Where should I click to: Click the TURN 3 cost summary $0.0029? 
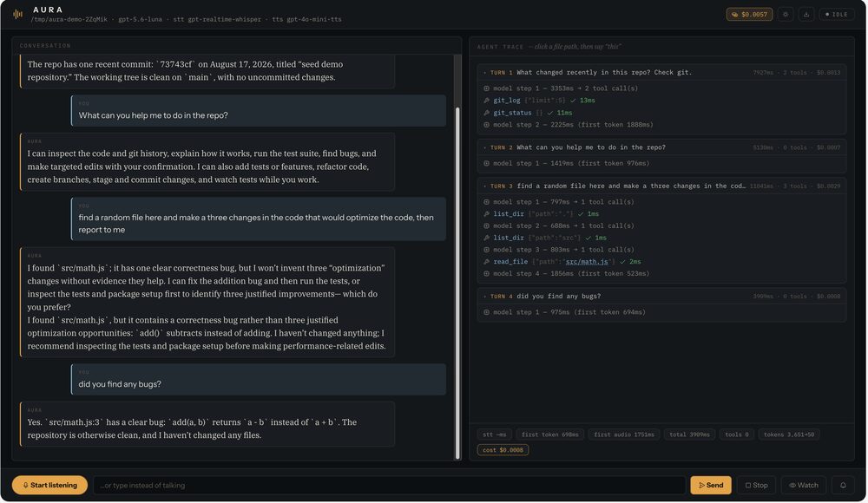coord(828,186)
